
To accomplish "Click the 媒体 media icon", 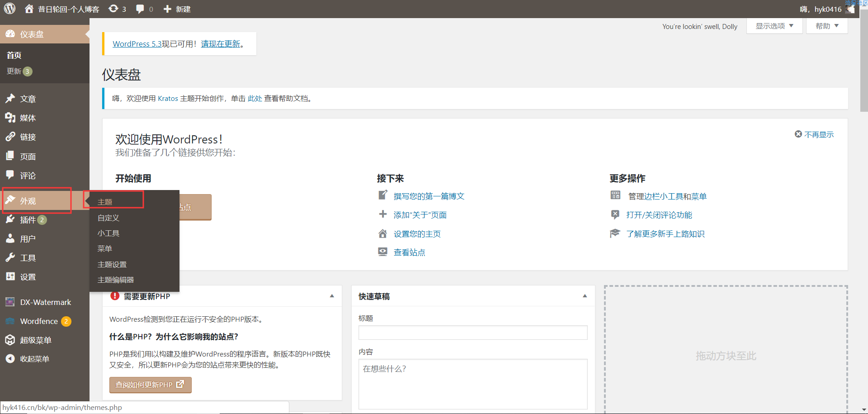I will [x=10, y=118].
